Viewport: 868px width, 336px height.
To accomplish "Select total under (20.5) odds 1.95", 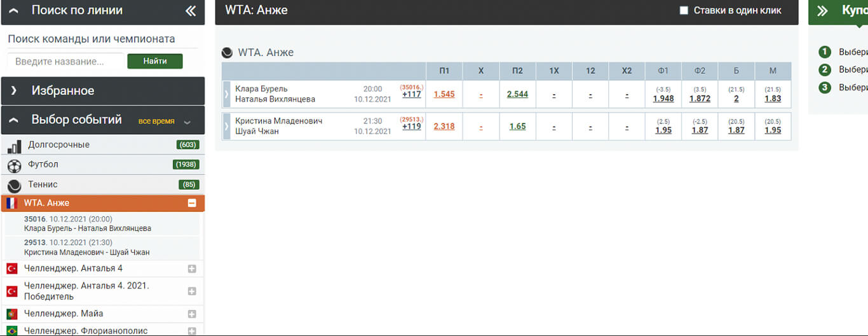I will (x=773, y=130).
